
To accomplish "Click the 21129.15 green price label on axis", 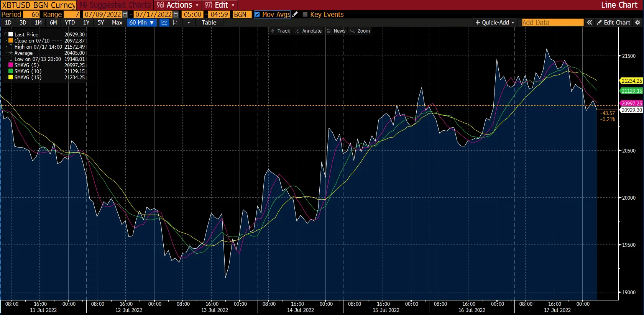I will point(631,91).
